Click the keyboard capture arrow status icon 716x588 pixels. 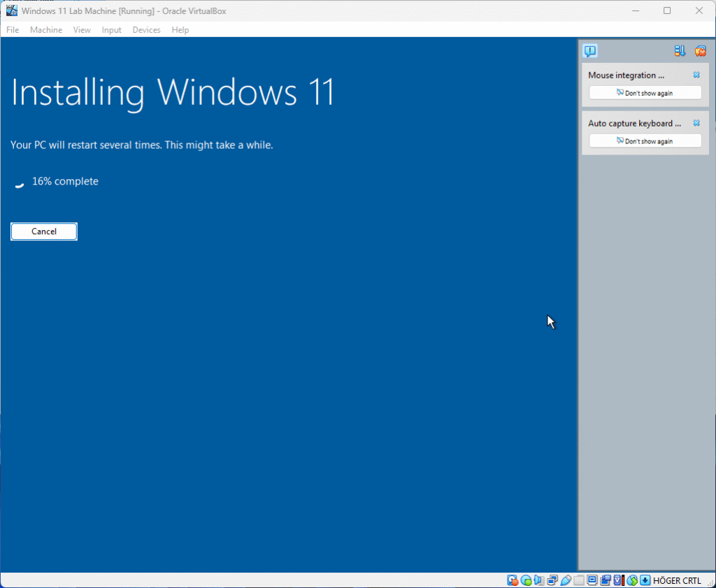[x=645, y=580]
